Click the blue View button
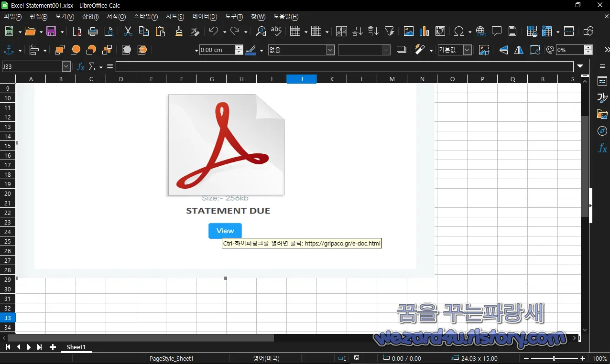Screen dimensions: 610x364 [225, 231]
